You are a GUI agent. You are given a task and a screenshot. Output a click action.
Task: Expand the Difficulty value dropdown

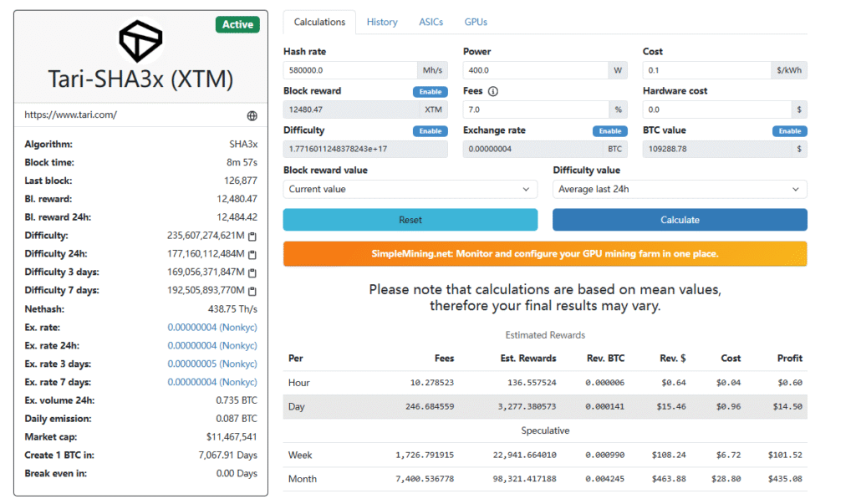[x=679, y=190]
